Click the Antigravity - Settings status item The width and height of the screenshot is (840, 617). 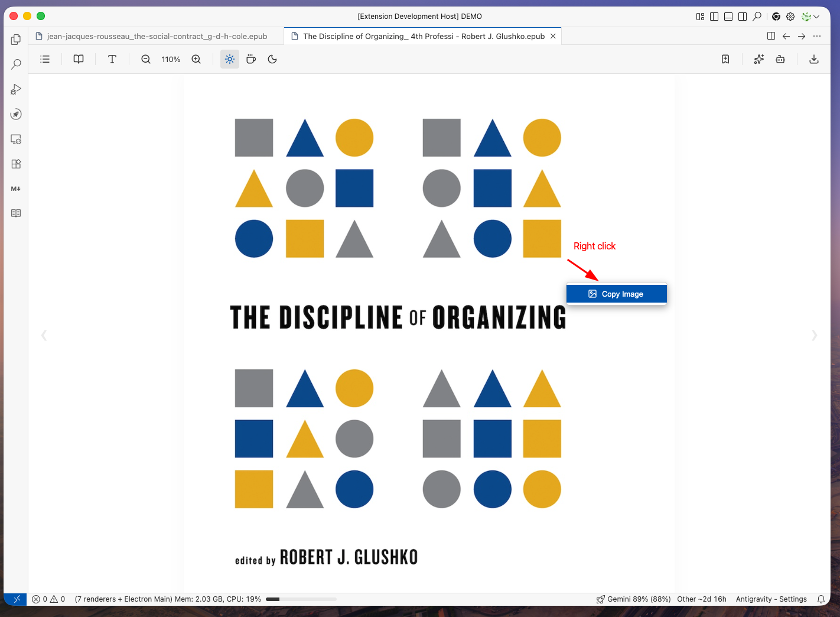click(771, 599)
